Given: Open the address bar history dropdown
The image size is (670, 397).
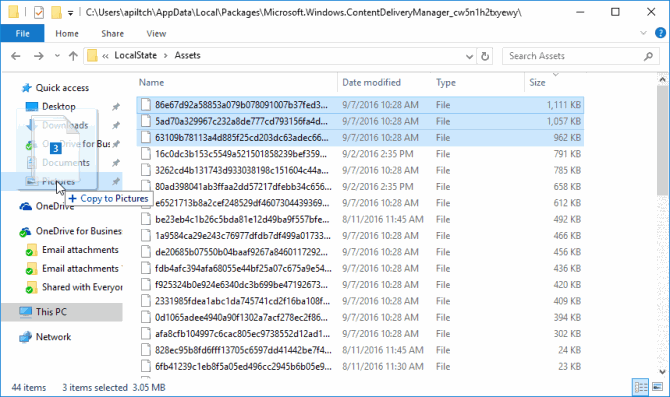Looking at the screenshot, I should coord(469,56).
